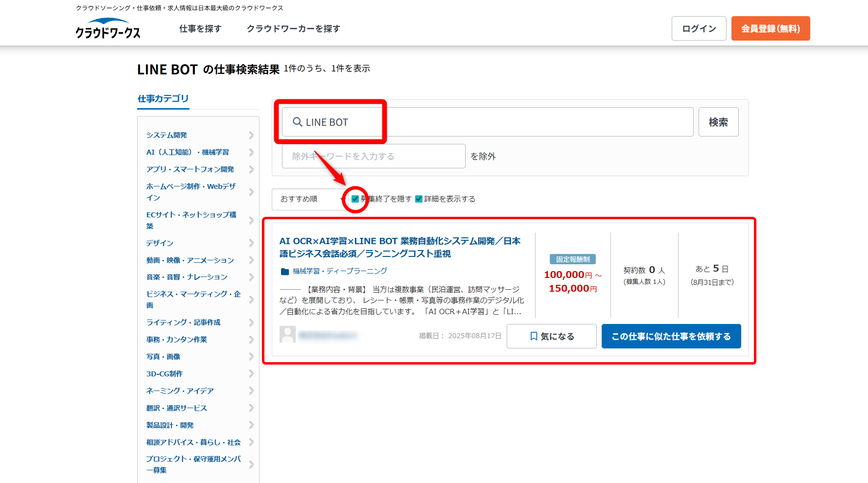
Task: Focus the exclude keyword input field
Action: pos(374,156)
